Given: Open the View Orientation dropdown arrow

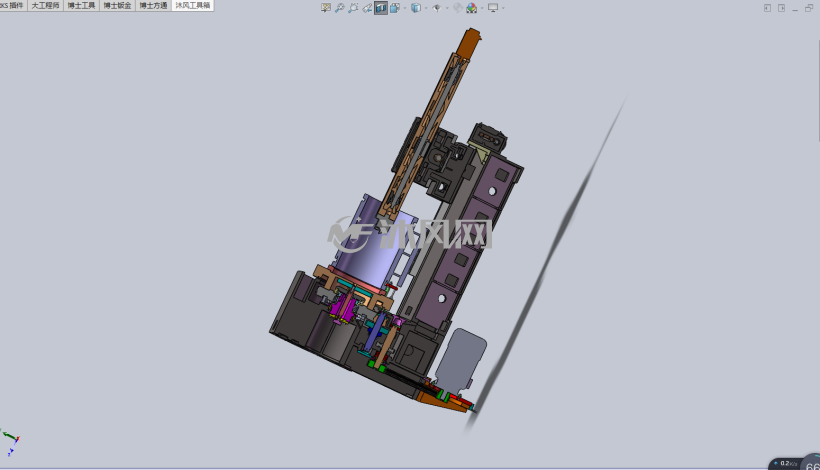Looking at the screenshot, I should 405,8.
